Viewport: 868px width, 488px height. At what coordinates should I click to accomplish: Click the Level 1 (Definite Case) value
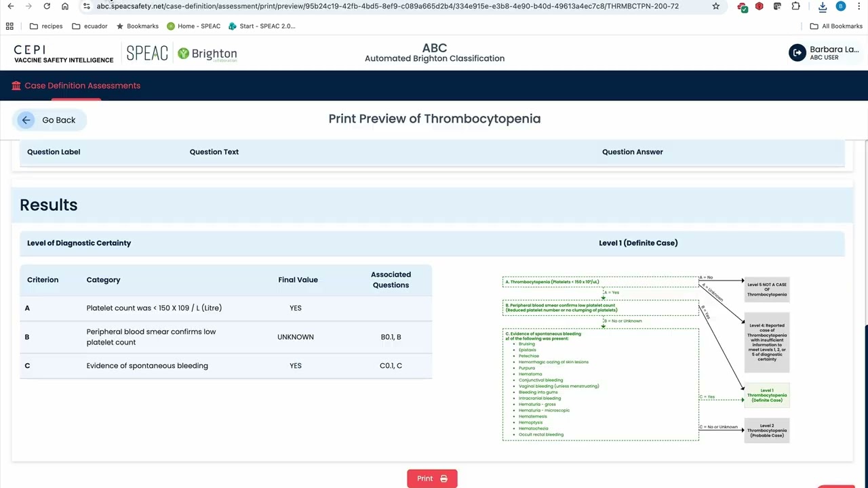(638, 243)
